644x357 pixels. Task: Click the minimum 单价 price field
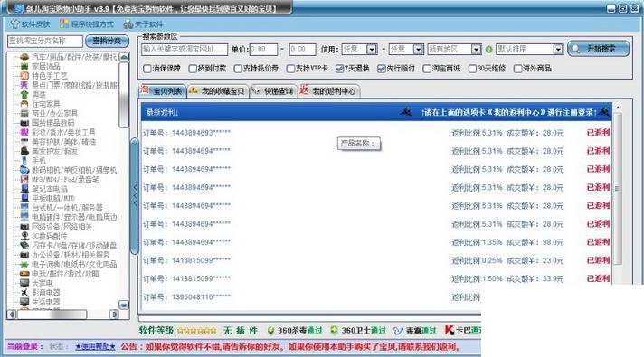[263, 49]
